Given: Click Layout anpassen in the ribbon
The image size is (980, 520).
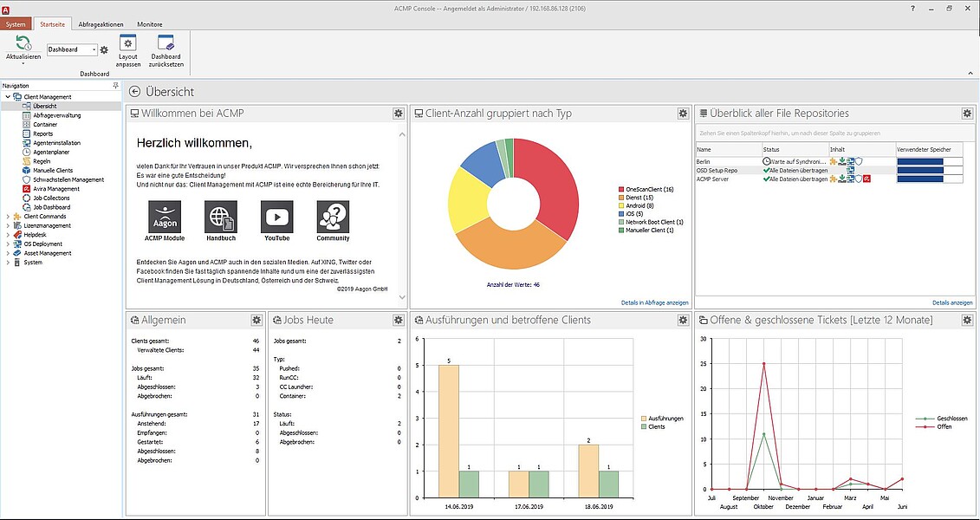Looking at the screenshot, I should tap(127, 43).
